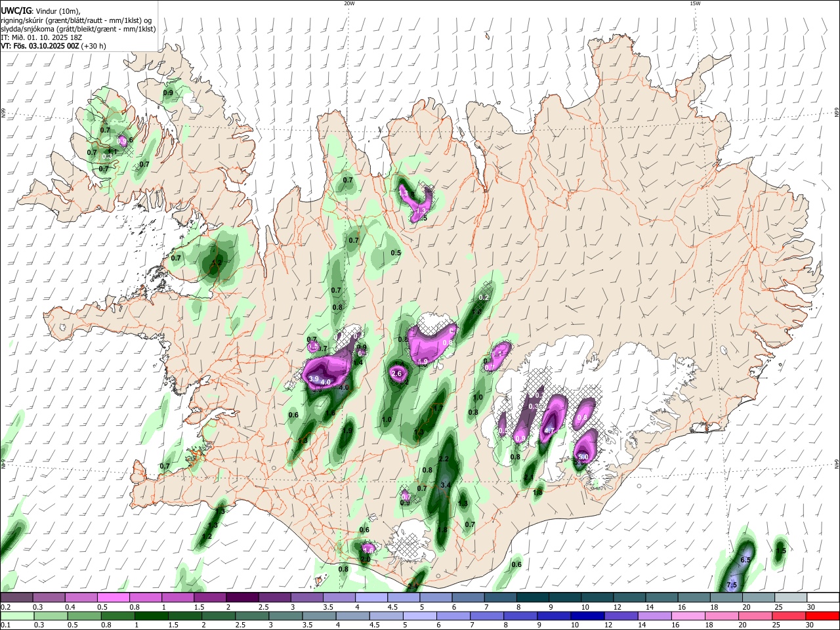Click the 'IT: Mið. 01. 10. 2025 18Z' line
Viewport: 840px width, 630px height.
tap(41, 37)
